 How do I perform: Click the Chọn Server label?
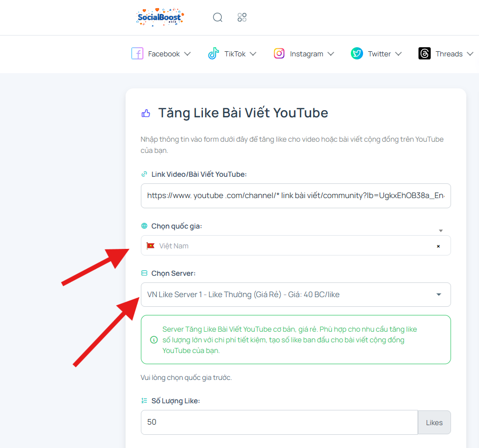[173, 273]
